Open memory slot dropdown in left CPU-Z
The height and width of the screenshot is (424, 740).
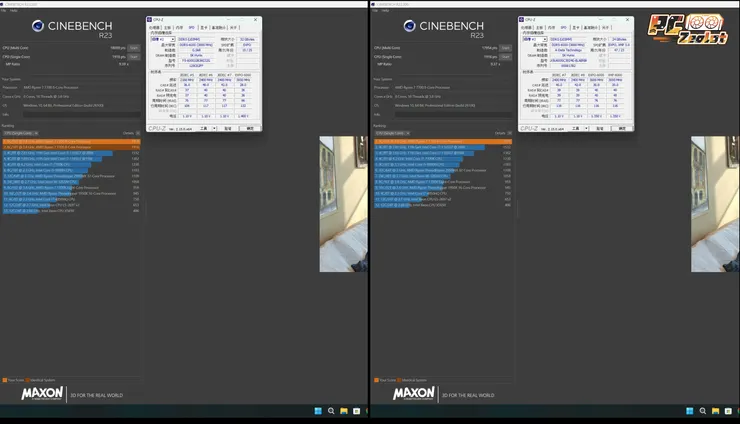coord(163,39)
